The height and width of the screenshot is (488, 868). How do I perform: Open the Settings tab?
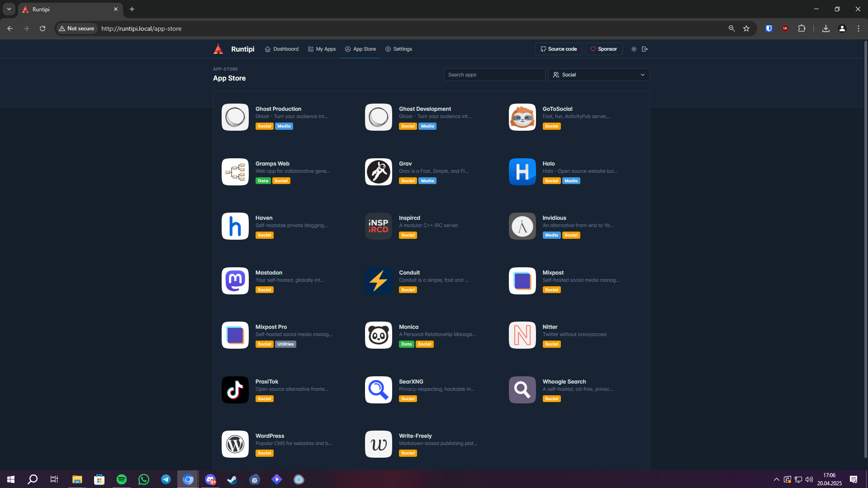398,49
